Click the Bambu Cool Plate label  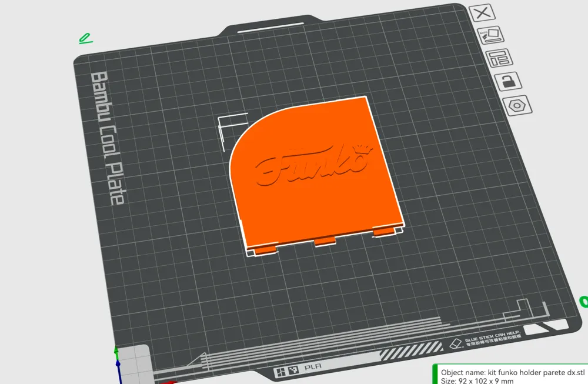point(108,139)
